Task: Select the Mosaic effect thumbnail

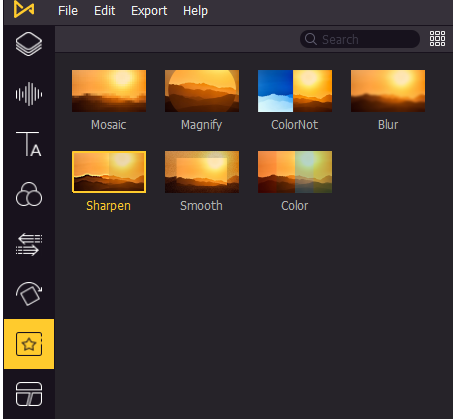Action: (x=109, y=91)
